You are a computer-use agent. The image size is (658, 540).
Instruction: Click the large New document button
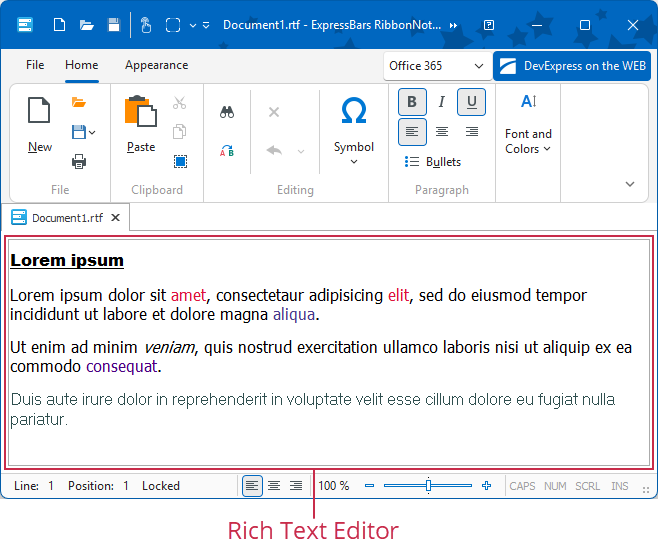[39, 125]
